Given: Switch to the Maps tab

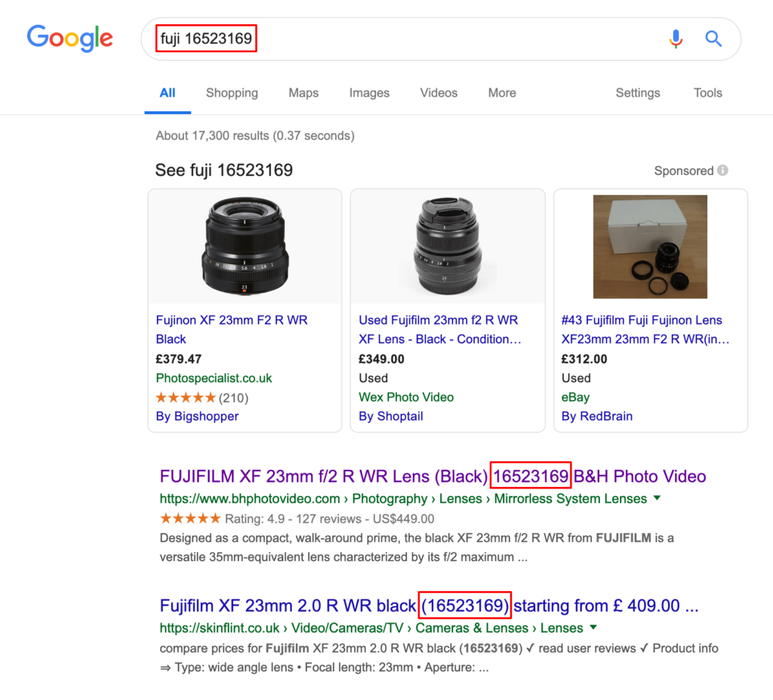Looking at the screenshot, I should click(x=303, y=93).
